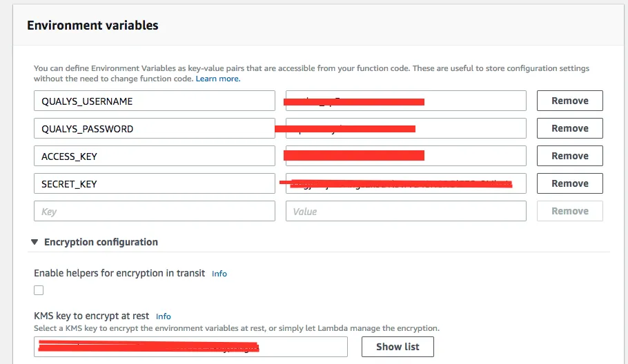Remove the ACCESS_KEY variable
The width and height of the screenshot is (628, 364).
(569, 156)
